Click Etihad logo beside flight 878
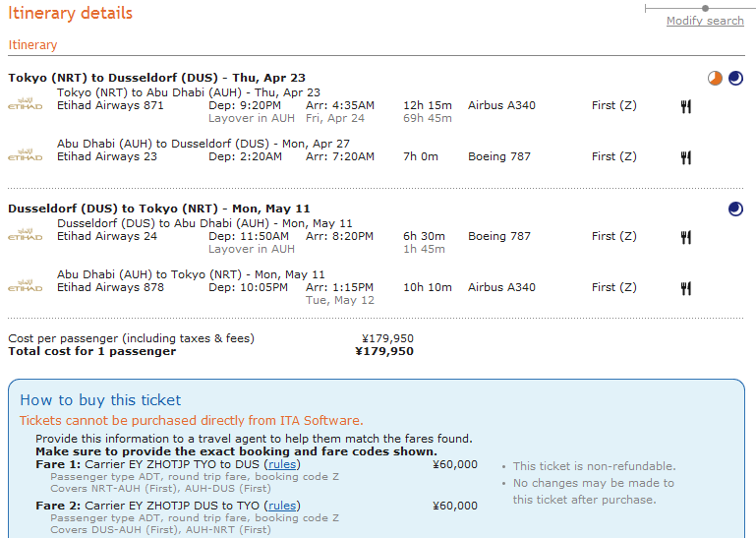Viewport: 756px width, 538px height. point(26,285)
